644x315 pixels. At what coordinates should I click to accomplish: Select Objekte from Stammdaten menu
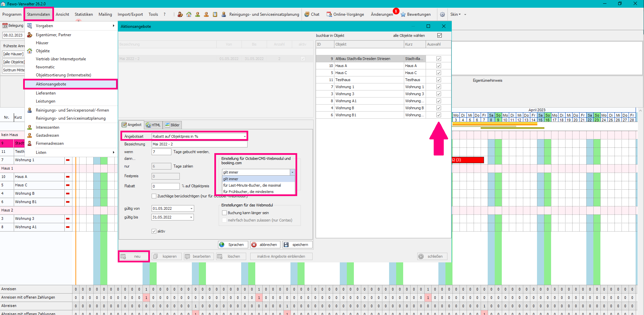pyautogui.click(x=71, y=51)
